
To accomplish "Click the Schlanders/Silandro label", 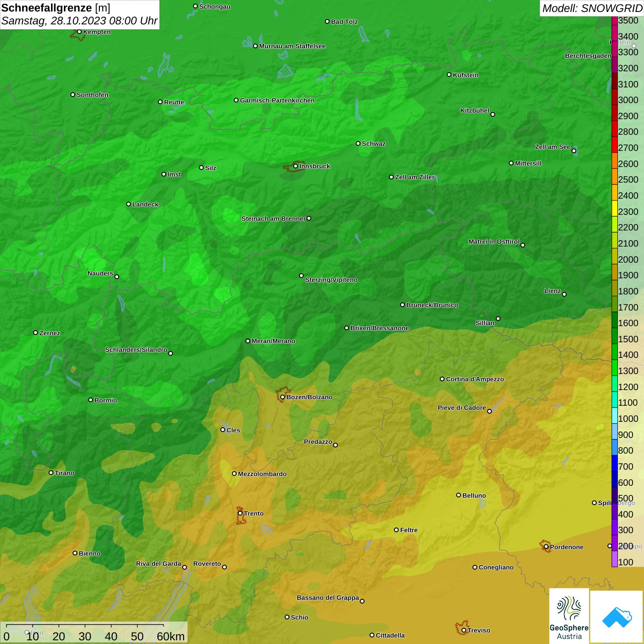I will [136, 350].
